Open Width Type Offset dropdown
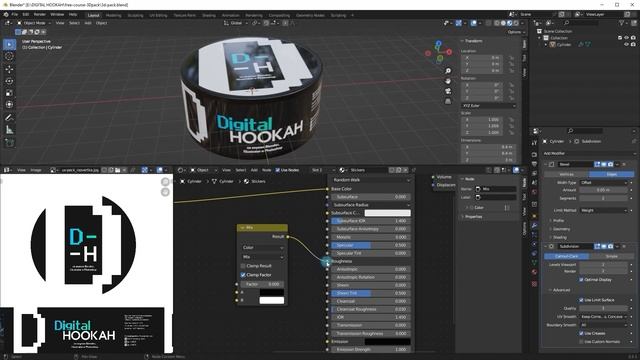The height and width of the screenshot is (360, 640). pyautogui.click(x=604, y=182)
